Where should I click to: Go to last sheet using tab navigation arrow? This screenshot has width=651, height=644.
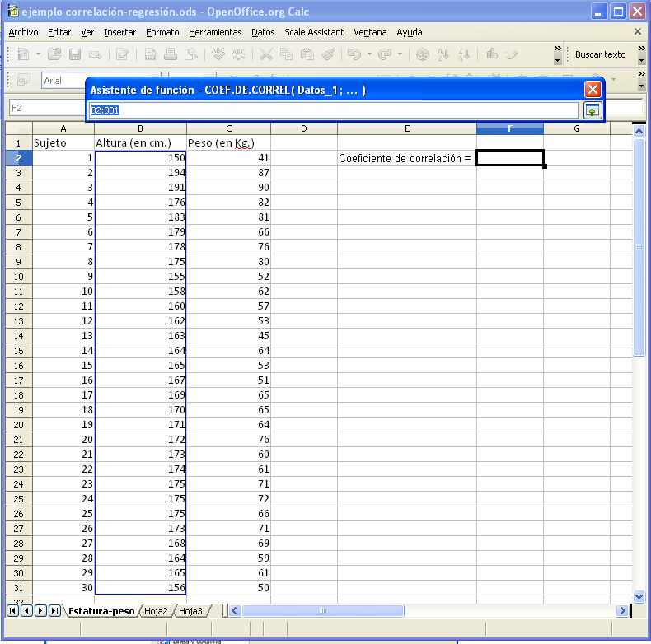[x=54, y=611]
